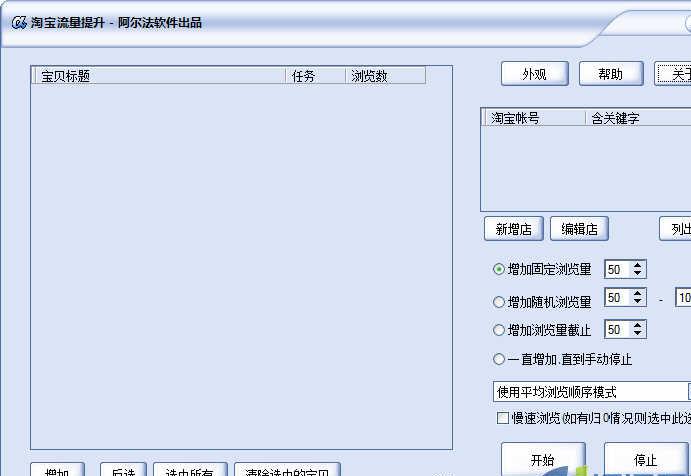Decrease the fixed view count spinner

coord(638,273)
